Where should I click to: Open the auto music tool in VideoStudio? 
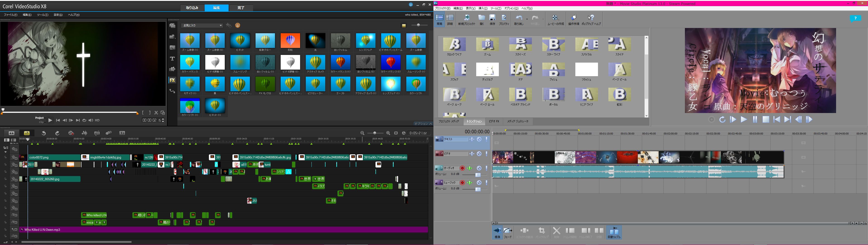(x=97, y=133)
